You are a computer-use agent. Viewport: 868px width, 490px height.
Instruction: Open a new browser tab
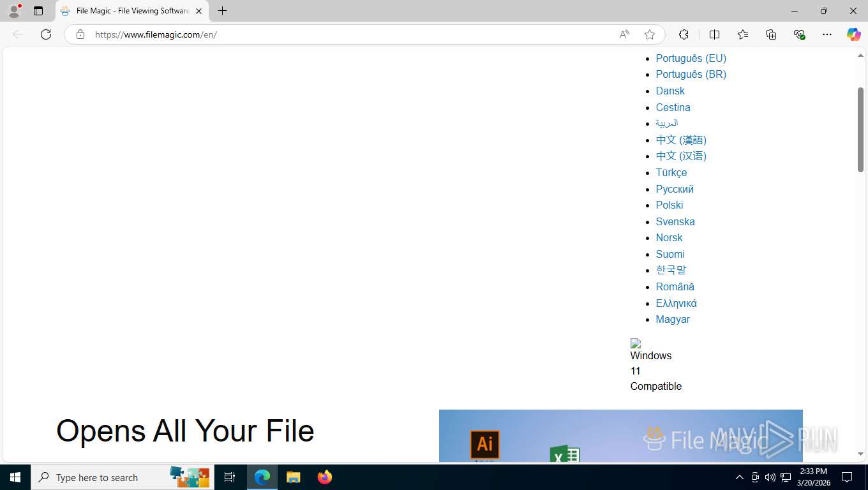pos(222,11)
